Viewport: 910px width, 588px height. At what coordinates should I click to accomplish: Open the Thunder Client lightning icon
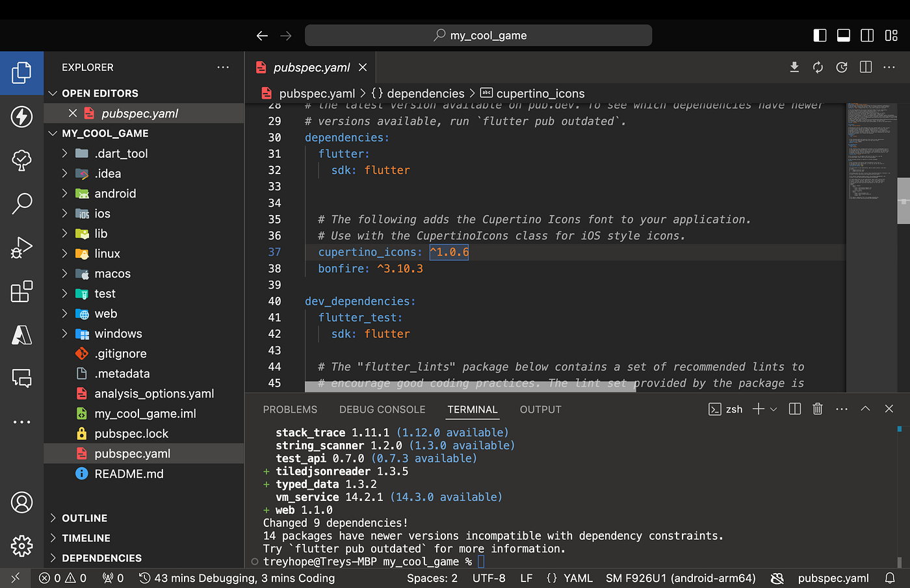(21, 116)
